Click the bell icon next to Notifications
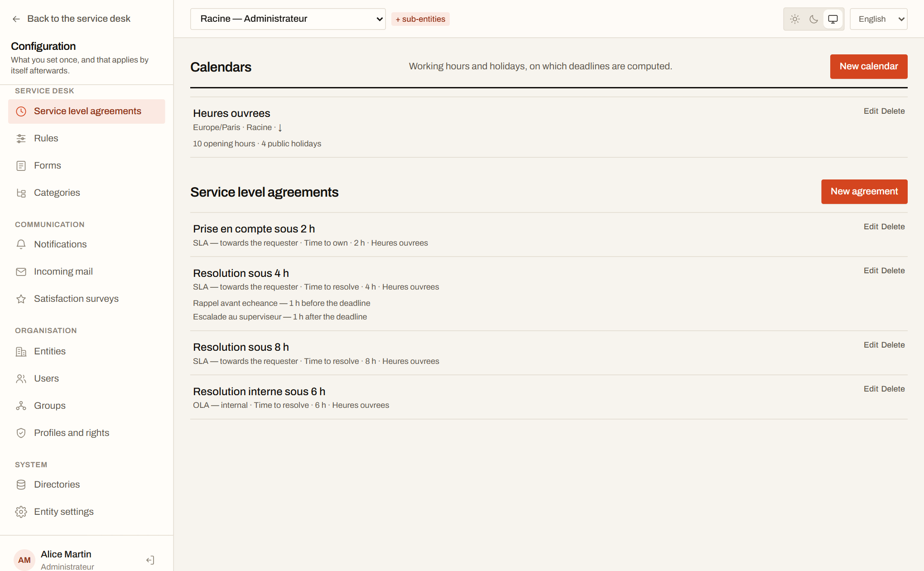 tap(21, 245)
